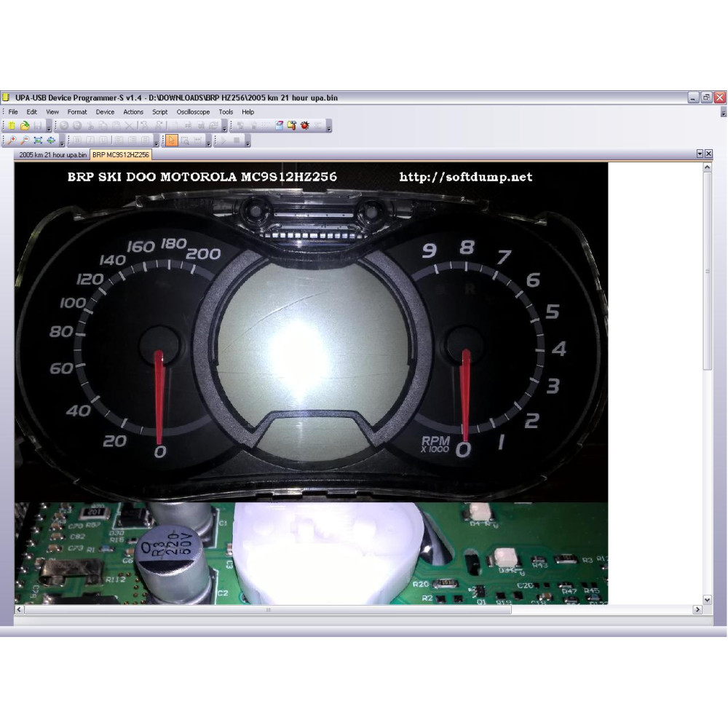This screenshot has height=728, width=728.
Task: Click the Paste toolbar icon
Action: tap(116, 125)
